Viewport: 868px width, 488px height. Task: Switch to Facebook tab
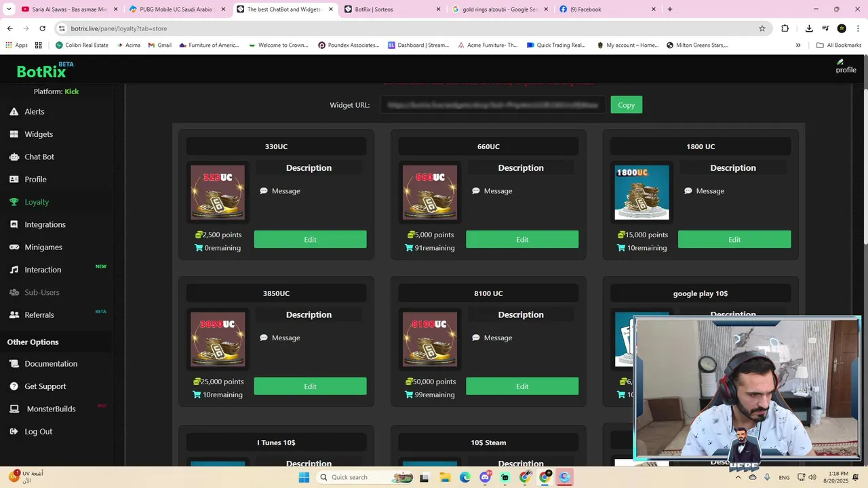[x=607, y=9]
